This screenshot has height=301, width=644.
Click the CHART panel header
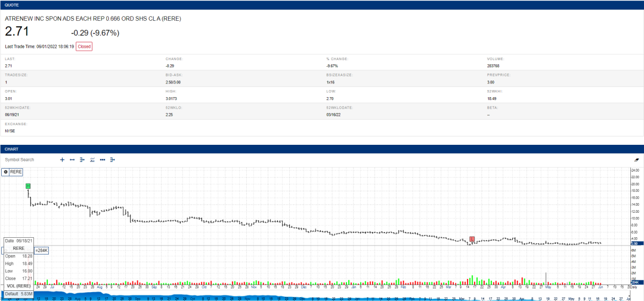(322, 148)
